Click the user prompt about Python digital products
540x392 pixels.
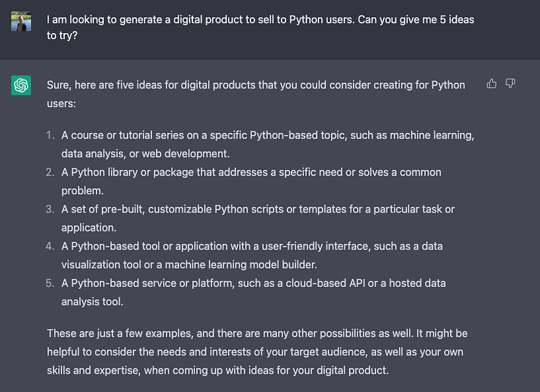tap(261, 27)
